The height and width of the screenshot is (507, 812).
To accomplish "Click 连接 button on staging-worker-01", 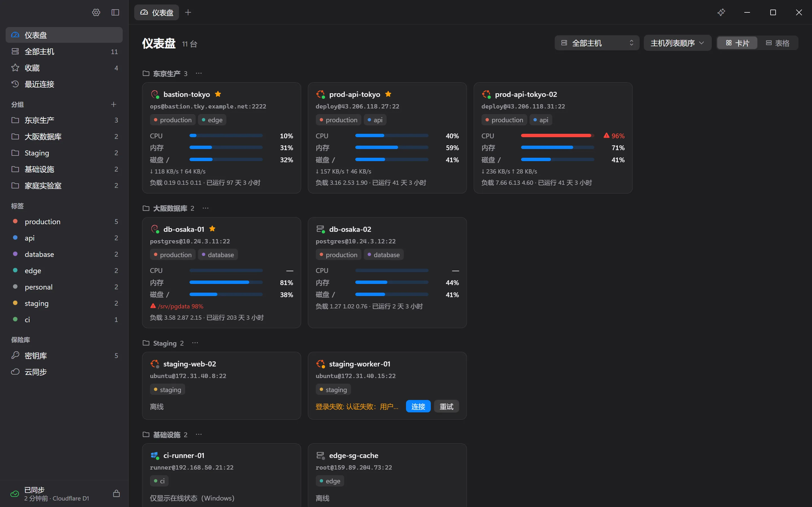I will click(x=418, y=406).
